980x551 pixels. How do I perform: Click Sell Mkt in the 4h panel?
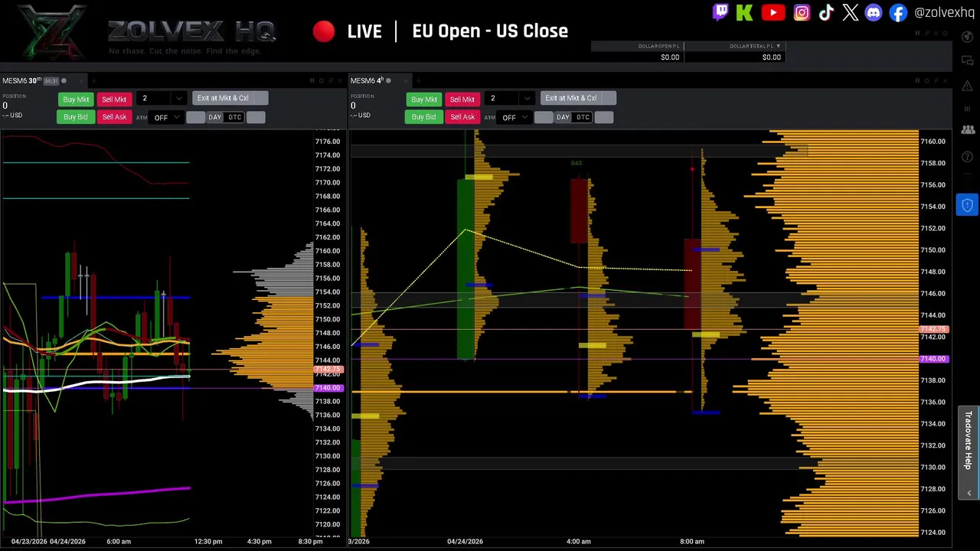coord(462,99)
